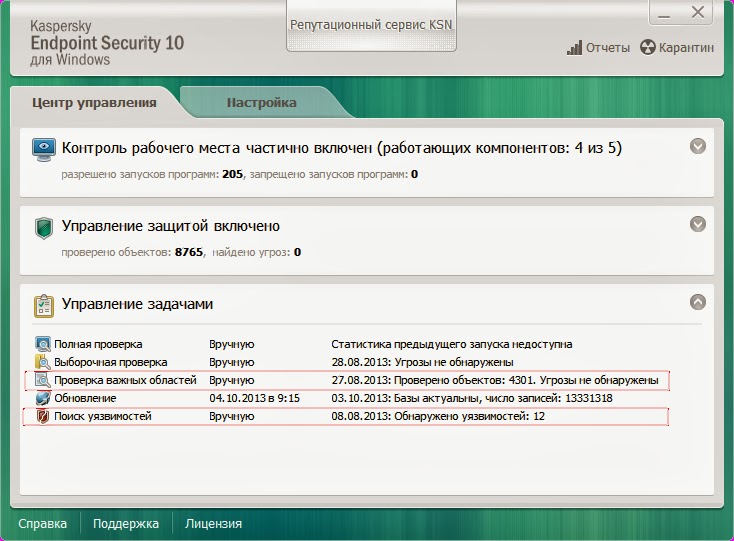
Task: Open the Справка link
Action: [x=43, y=524]
